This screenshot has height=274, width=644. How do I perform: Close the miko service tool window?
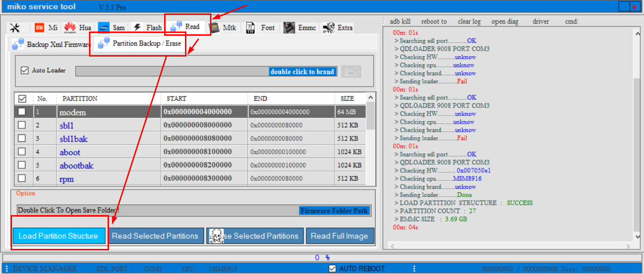coord(634,6)
